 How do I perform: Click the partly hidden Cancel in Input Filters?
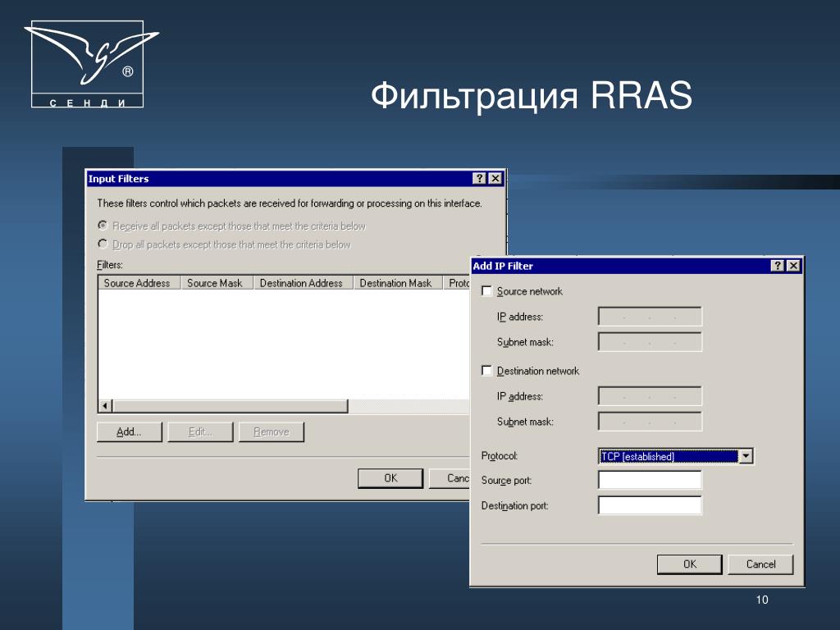coord(450,478)
